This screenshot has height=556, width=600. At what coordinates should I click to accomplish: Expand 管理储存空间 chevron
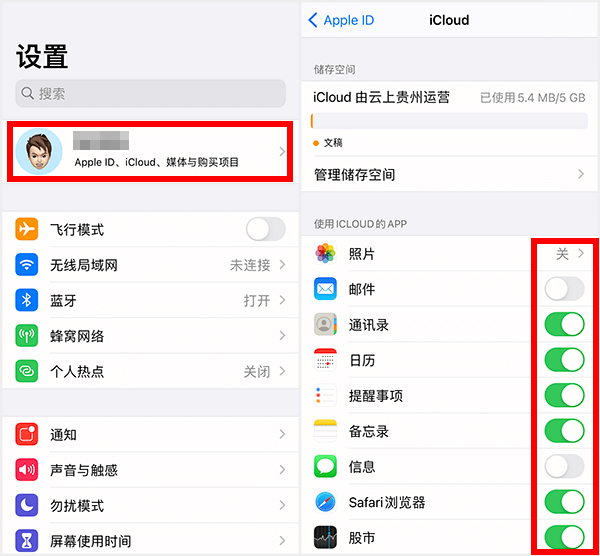(581, 174)
